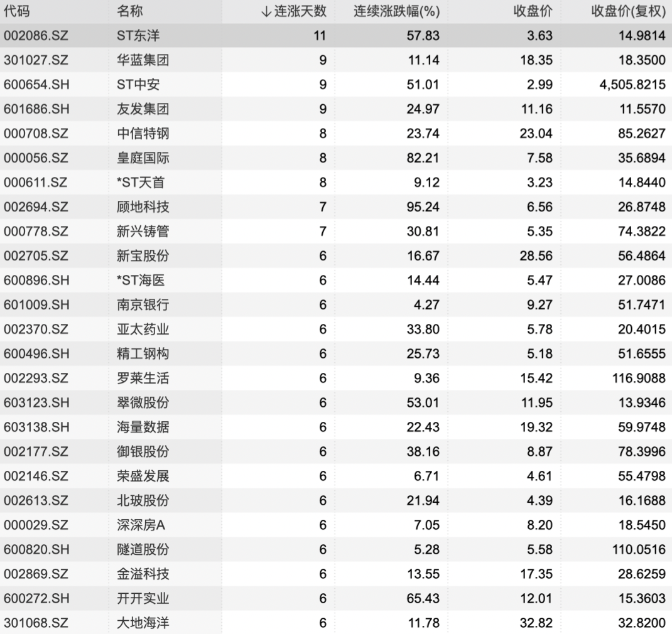The height and width of the screenshot is (634, 672).
Task: Click the adjusted price 116.9088
Action: coord(639,378)
